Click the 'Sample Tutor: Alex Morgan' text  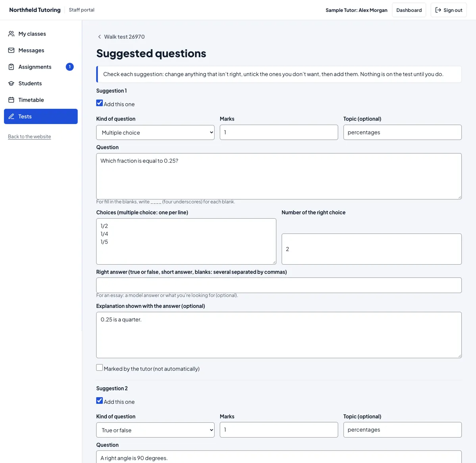point(356,10)
